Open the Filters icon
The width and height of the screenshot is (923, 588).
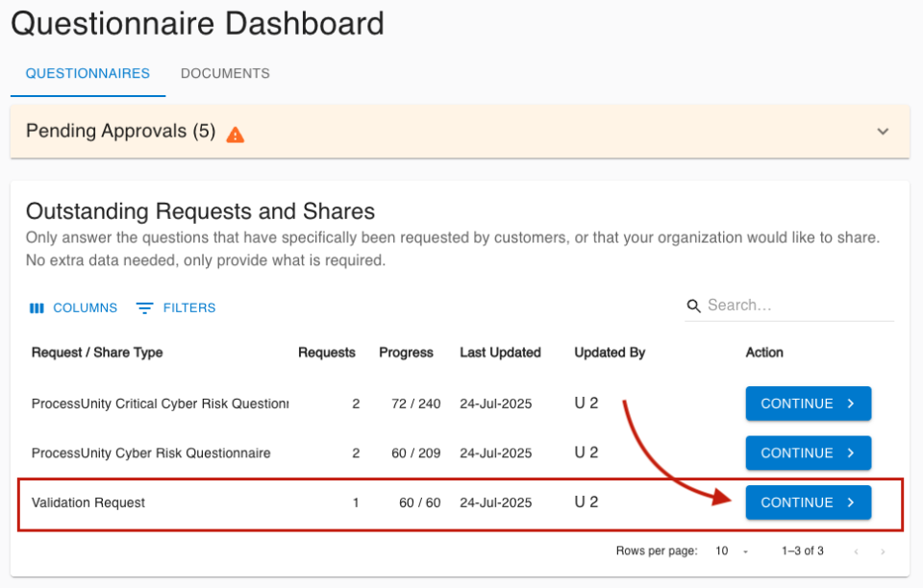pos(145,307)
